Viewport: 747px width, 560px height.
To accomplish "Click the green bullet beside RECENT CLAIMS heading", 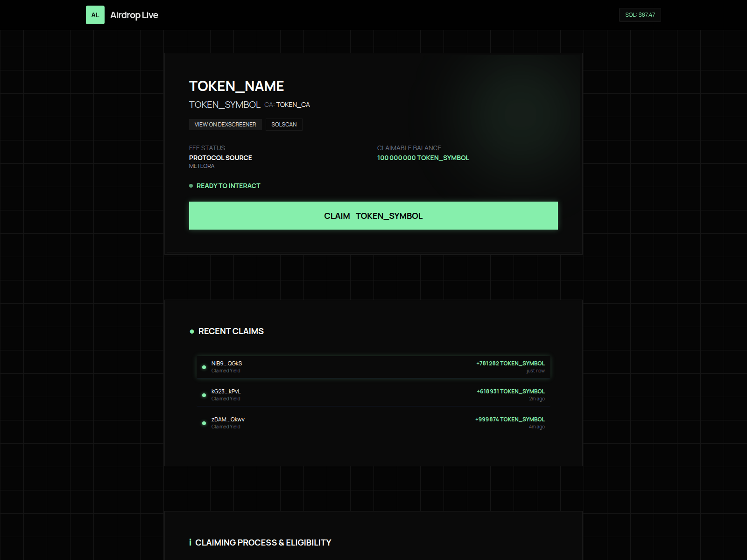I will tap(192, 331).
